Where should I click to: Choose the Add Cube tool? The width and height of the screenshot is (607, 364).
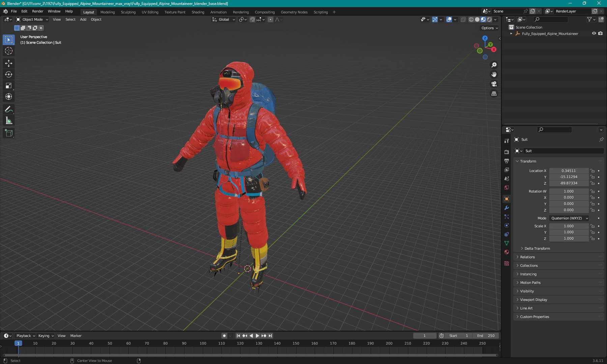tap(9, 133)
